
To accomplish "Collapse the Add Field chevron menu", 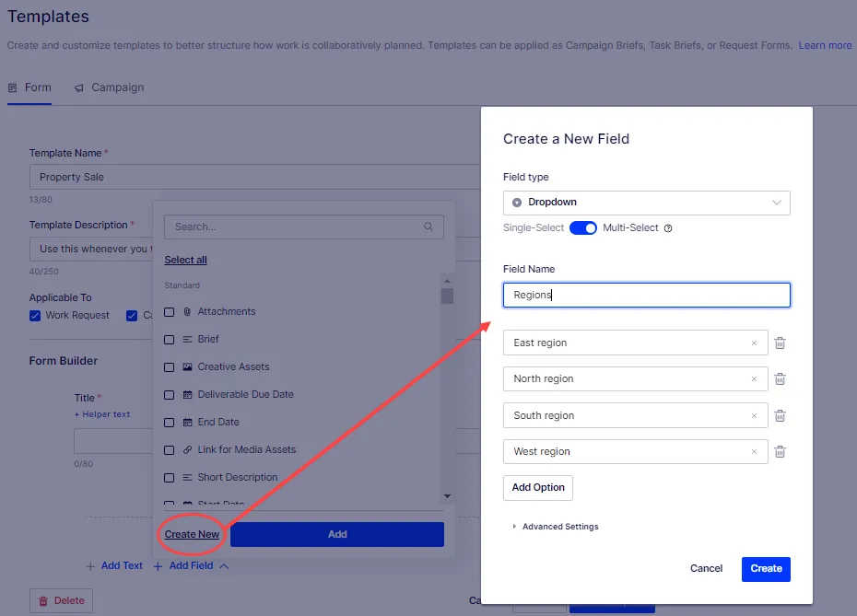I will [224, 566].
